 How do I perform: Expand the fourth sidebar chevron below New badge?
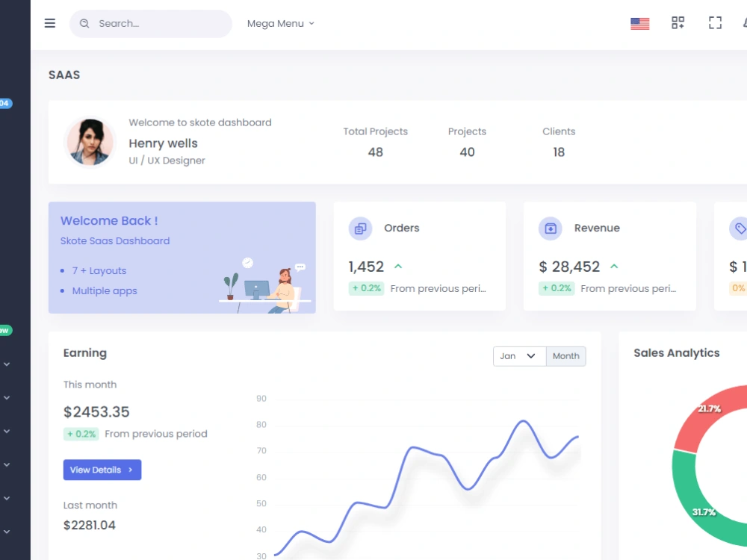[x=7, y=464]
